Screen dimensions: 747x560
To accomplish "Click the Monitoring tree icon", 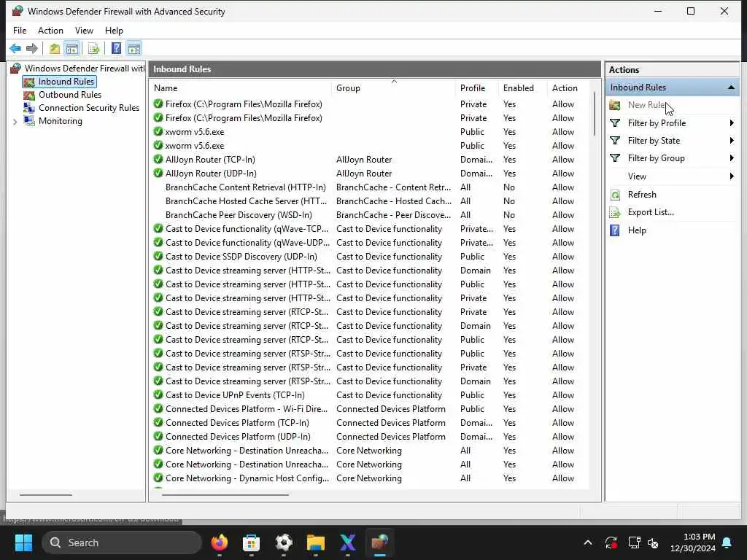I will 29,121.
